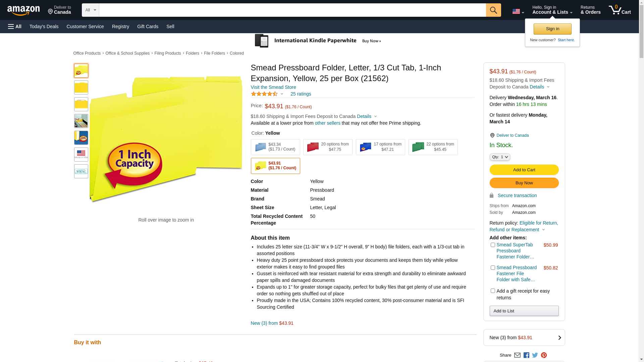Open the Qty quantity dropdown
The height and width of the screenshot is (362, 644).
500,157
